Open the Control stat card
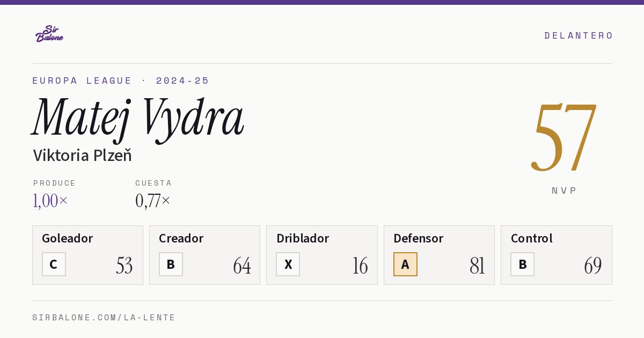Image resolution: width=644 pixels, height=338 pixels. (x=556, y=255)
